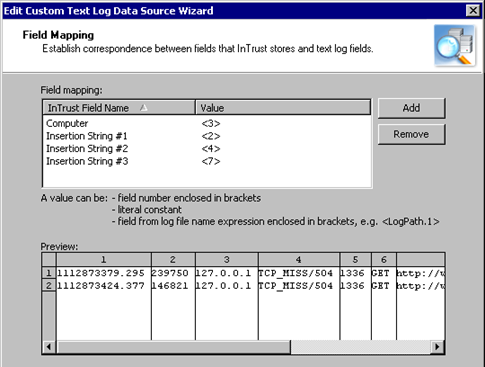Click TCP_MISS/504 cell in row 1
This screenshot has height=367, width=485.
coord(299,273)
